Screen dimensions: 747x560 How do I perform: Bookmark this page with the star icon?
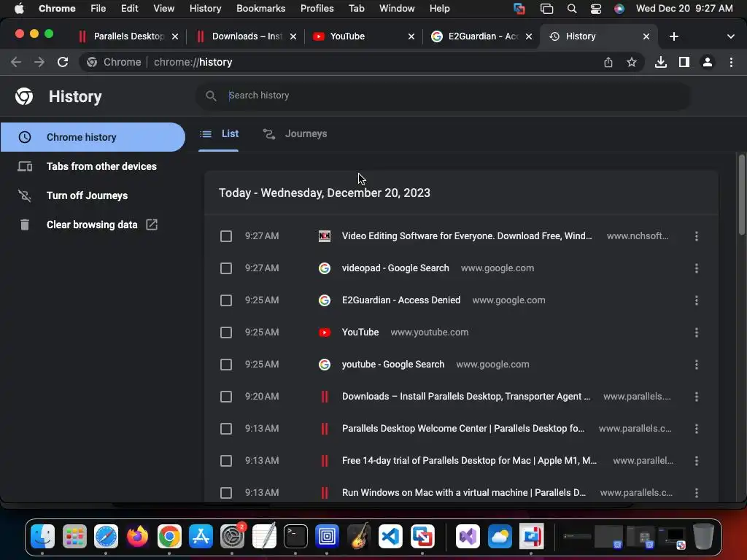click(632, 62)
